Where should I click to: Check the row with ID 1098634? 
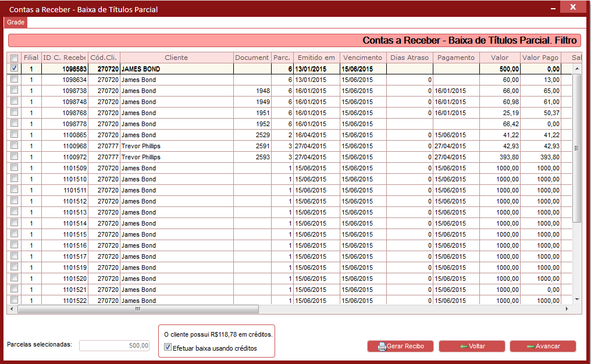click(15, 79)
